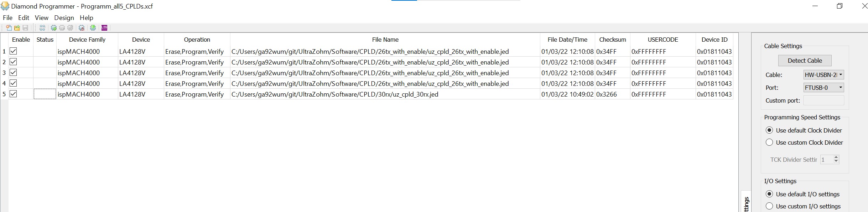Open the Help menu
The width and height of the screenshot is (868, 212).
(x=87, y=17)
